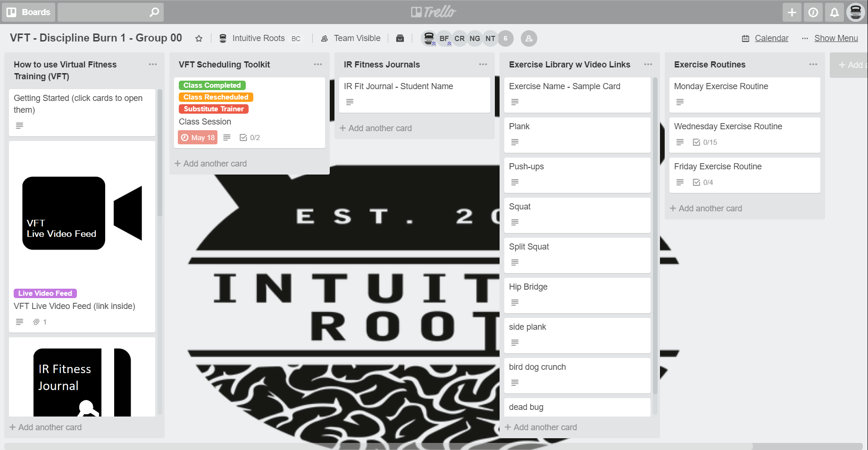
Task: Open the Boards menu button
Action: pos(29,12)
